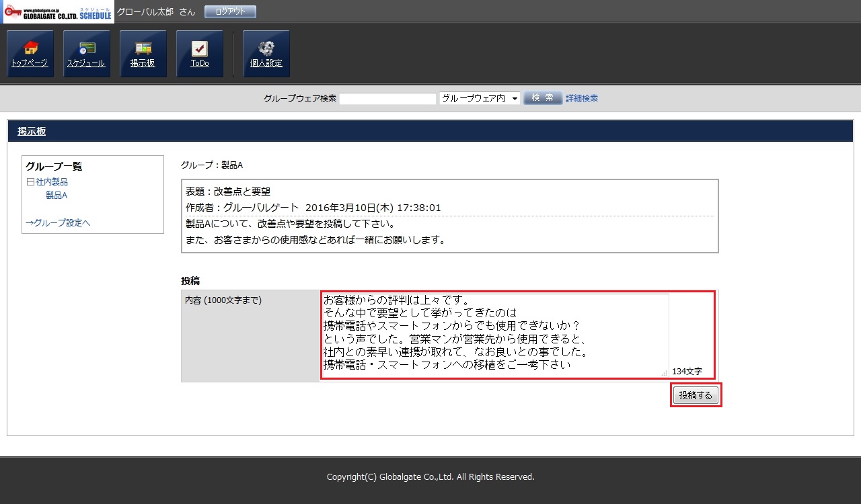This screenshot has height=504, width=861.
Task: Open 個人設定 gear icon
Action: tap(266, 54)
